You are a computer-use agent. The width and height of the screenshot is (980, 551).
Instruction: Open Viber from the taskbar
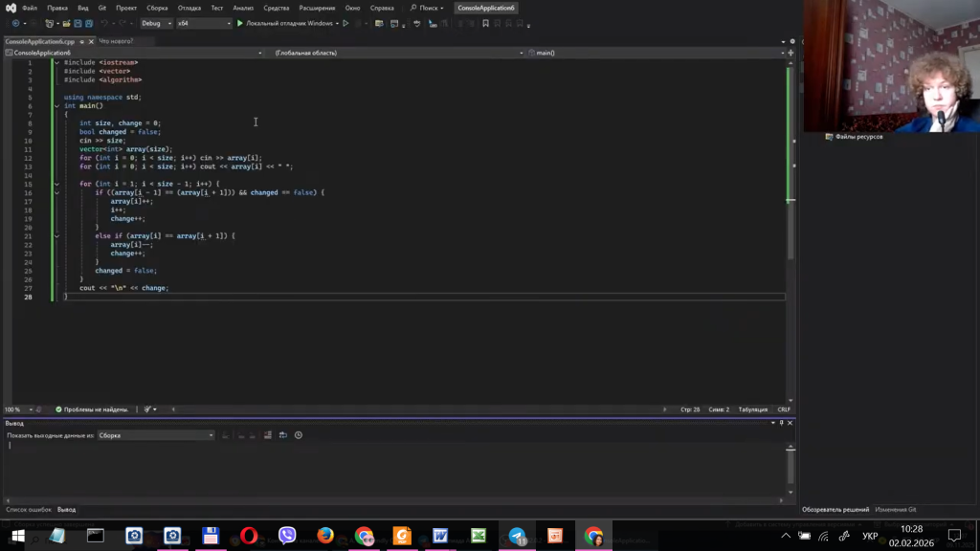coord(287,536)
